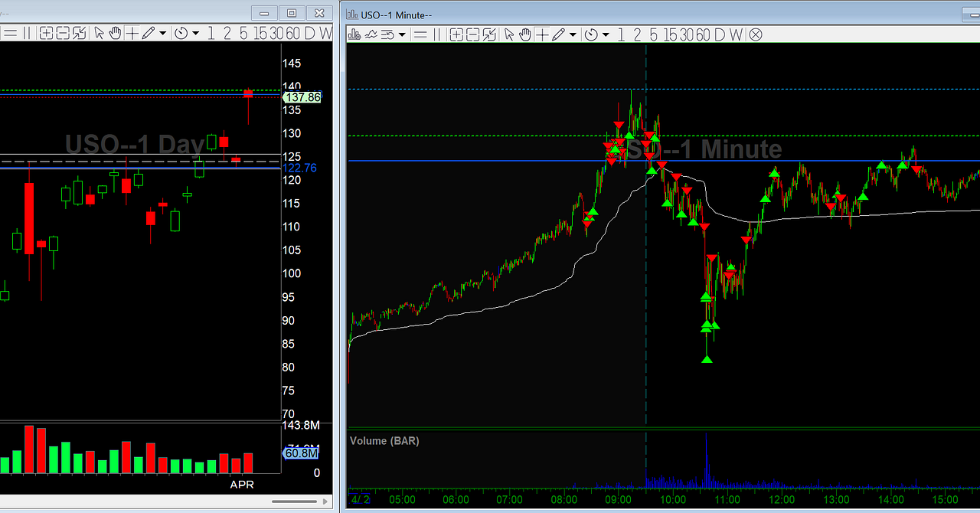Click the list-arrow icon in 1 Minute toolbar

[x=387, y=34]
